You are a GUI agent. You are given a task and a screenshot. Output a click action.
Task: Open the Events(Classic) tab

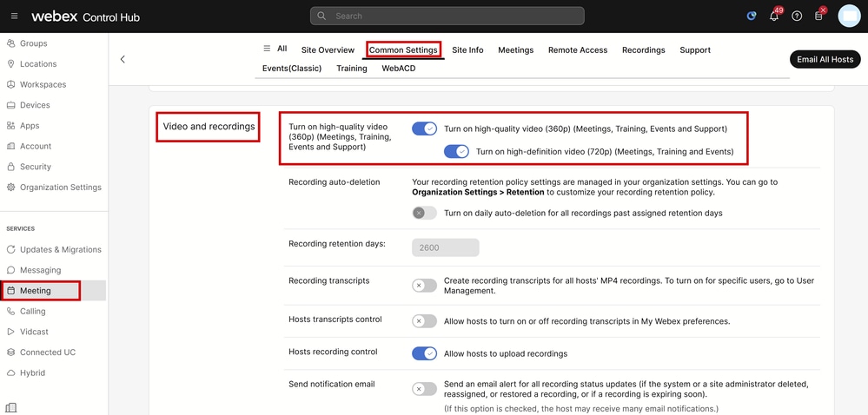coord(292,68)
